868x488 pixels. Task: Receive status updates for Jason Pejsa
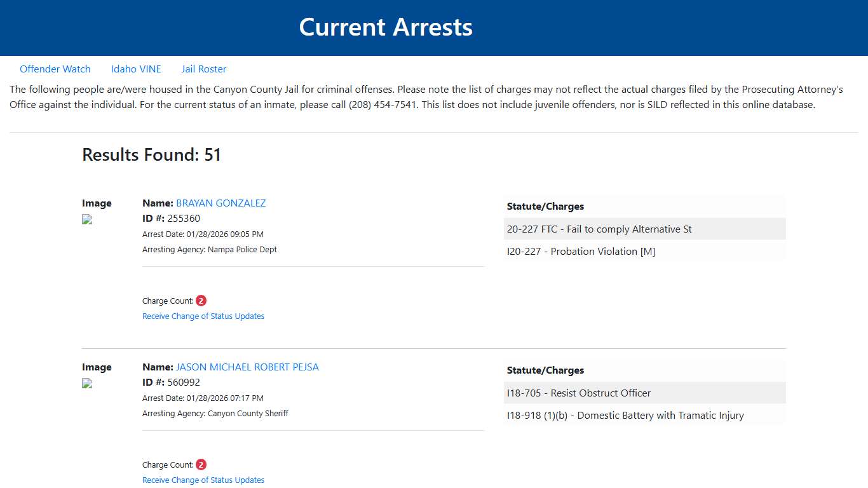(x=203, y=480)
